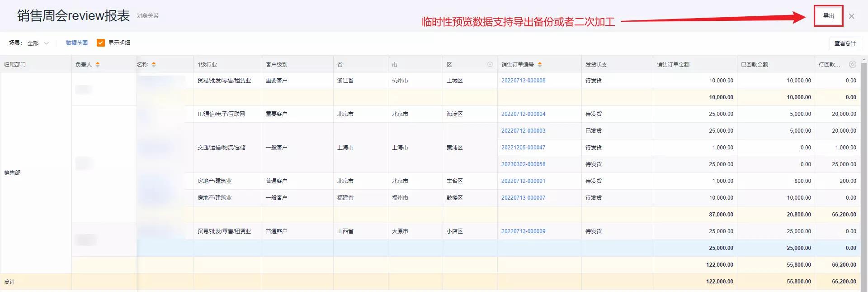Click the 对象关系 label beside title

pos(148,16)
